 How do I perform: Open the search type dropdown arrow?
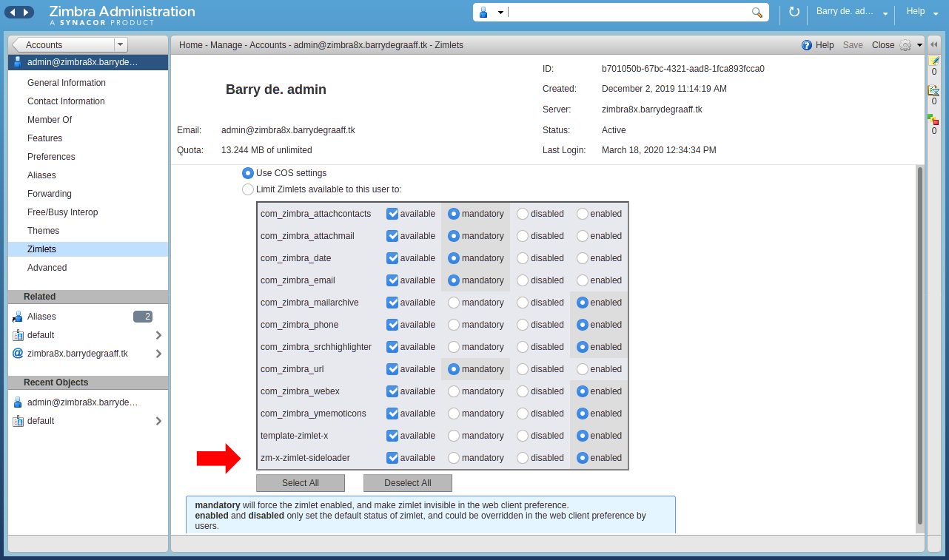pos(500,13)
